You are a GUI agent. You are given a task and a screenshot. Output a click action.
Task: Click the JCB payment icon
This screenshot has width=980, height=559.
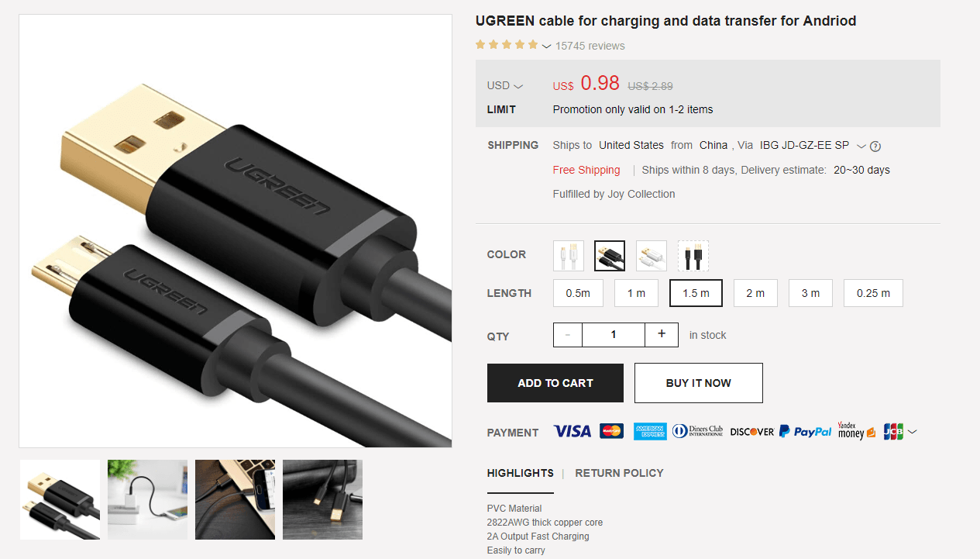coord(893,431)
